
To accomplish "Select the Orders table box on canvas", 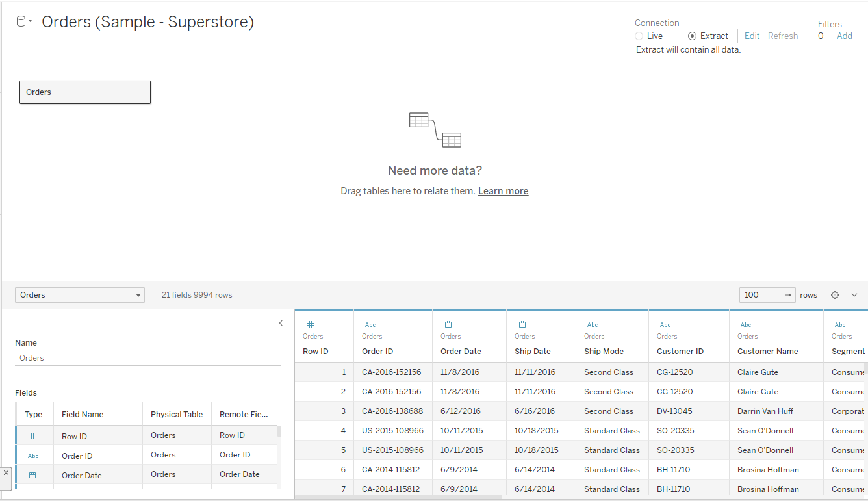I will (x=85, y=92).
